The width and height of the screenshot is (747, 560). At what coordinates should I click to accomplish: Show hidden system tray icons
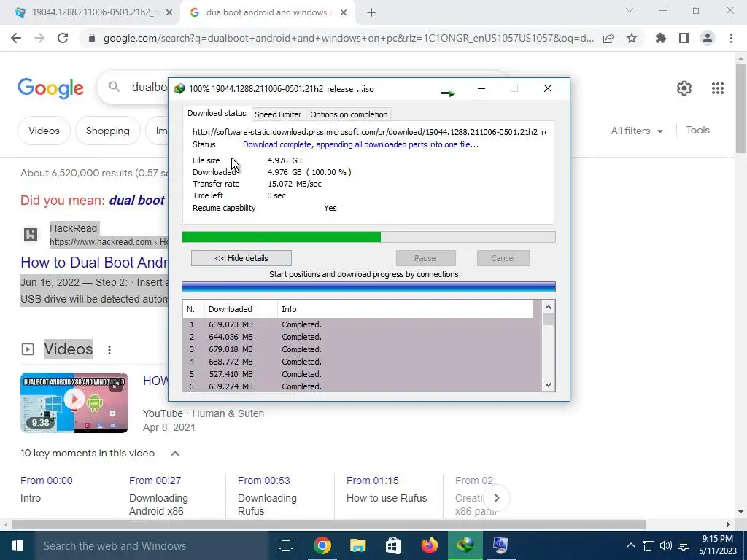(x=630, y=545)
